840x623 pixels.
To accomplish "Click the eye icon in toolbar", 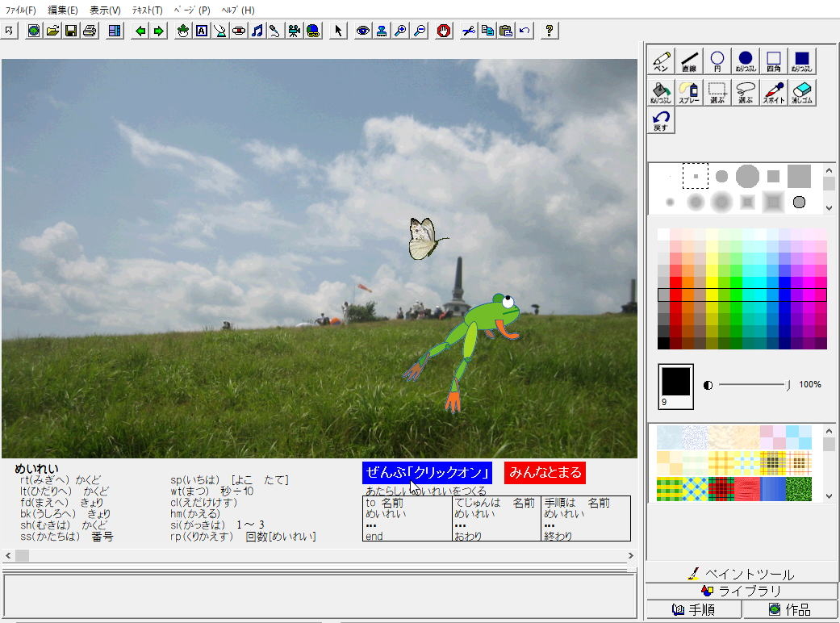I will [x=362, y=31].
